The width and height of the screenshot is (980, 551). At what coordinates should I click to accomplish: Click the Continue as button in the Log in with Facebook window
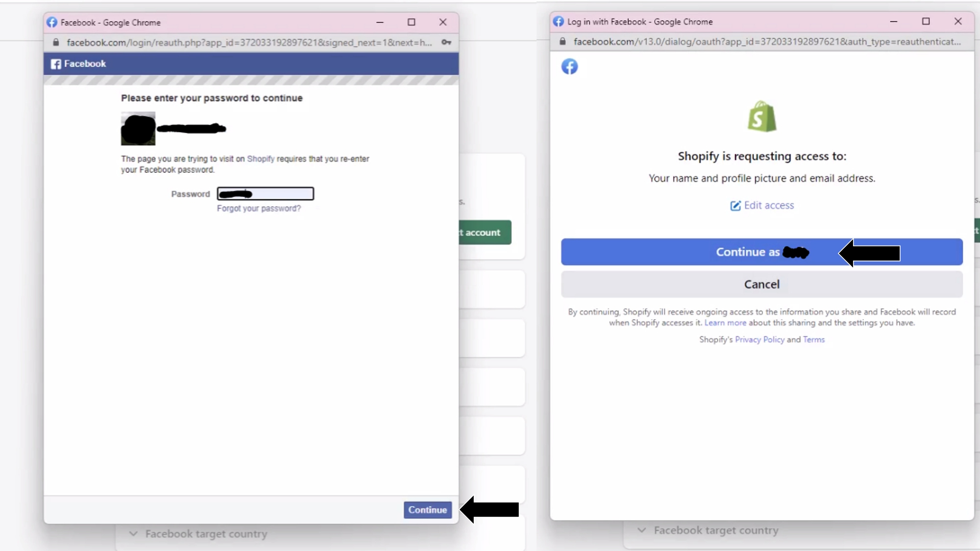(x=762, y=252)
